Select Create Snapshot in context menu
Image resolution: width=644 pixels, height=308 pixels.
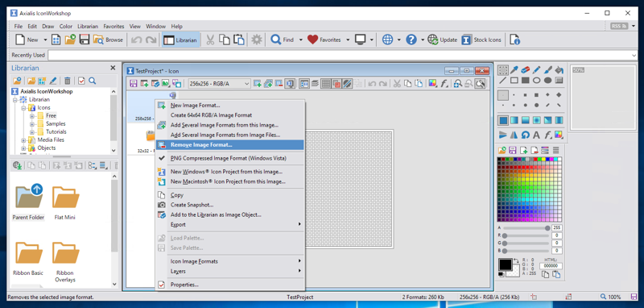[230, 205]
